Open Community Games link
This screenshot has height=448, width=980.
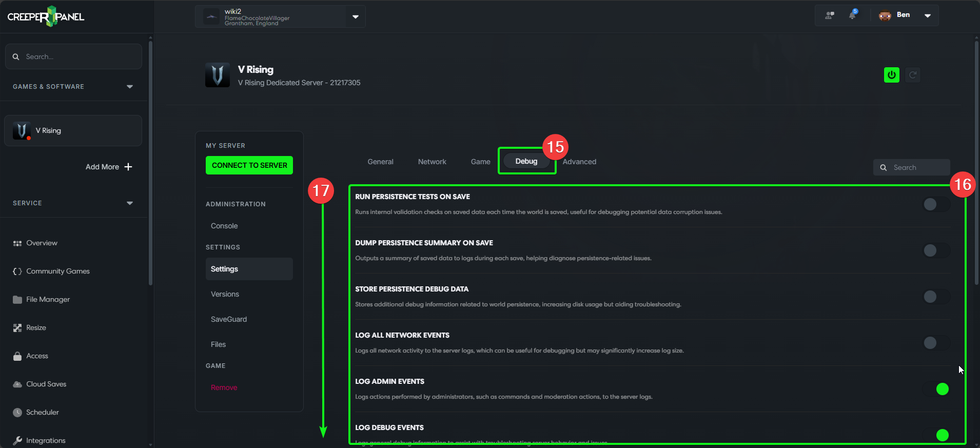pyautogui.click(x=58, y=271)
